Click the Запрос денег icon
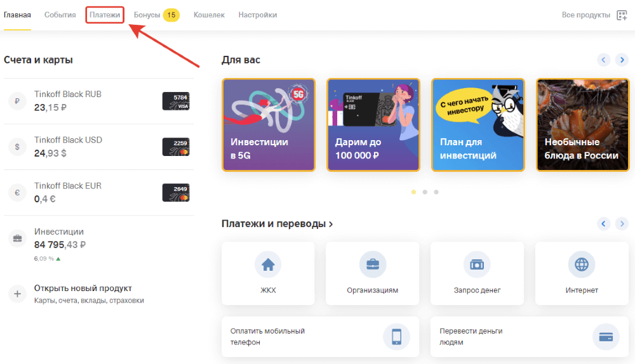 pos(477,264)
